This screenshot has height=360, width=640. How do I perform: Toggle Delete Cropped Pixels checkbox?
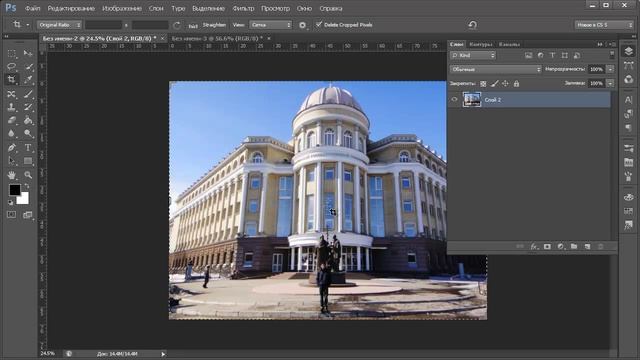319,24
